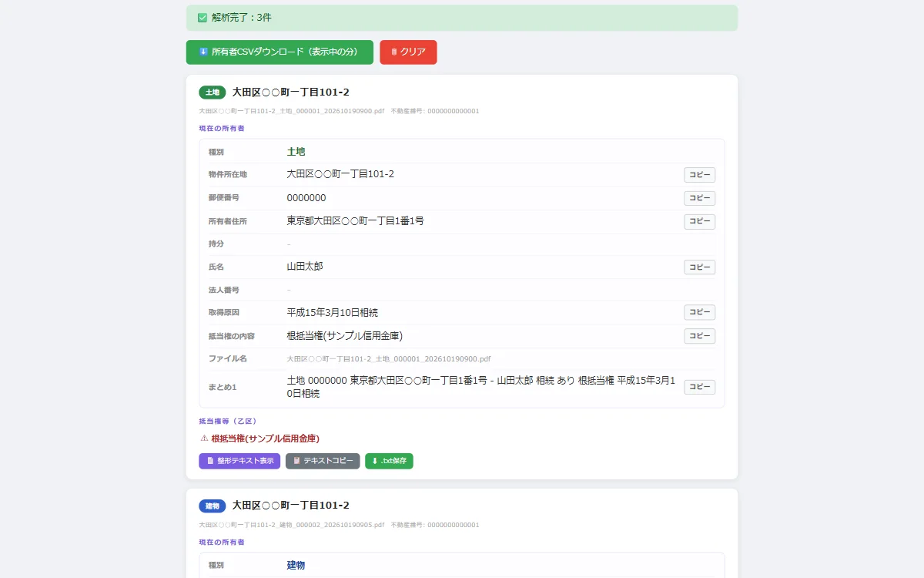Viewport: 924px width, 578px height.
Task: Click the owner name 山田太郎
Action: point(305,267)
